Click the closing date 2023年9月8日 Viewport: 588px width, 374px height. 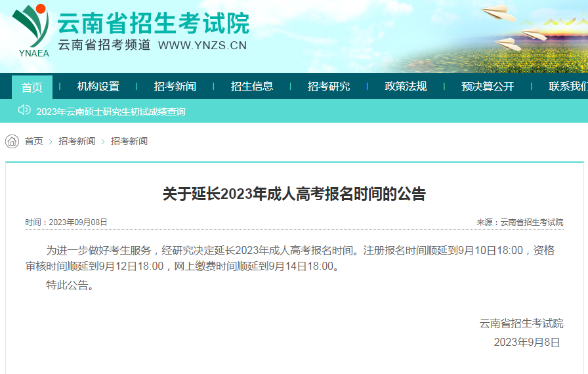[526, 342]
